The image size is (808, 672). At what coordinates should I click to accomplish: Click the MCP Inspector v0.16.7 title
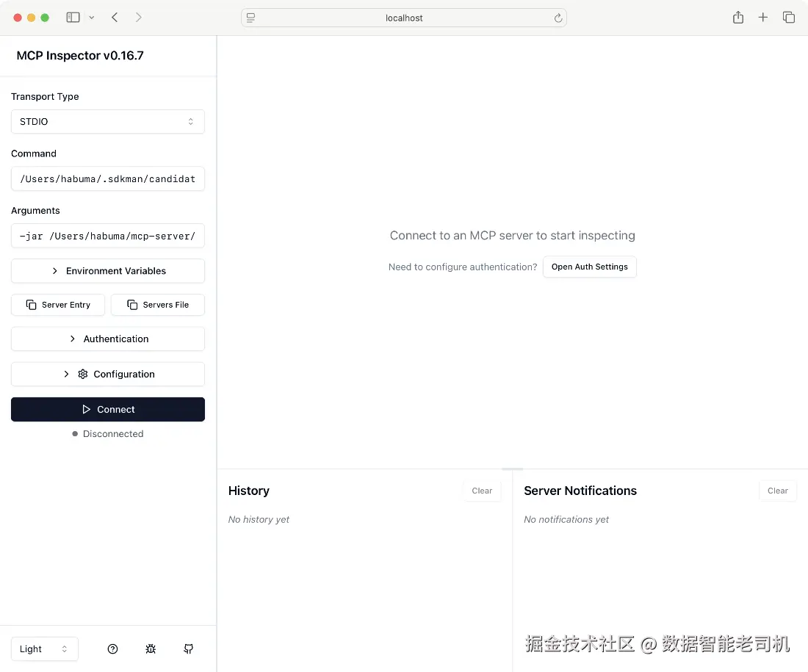pos(80,56)
